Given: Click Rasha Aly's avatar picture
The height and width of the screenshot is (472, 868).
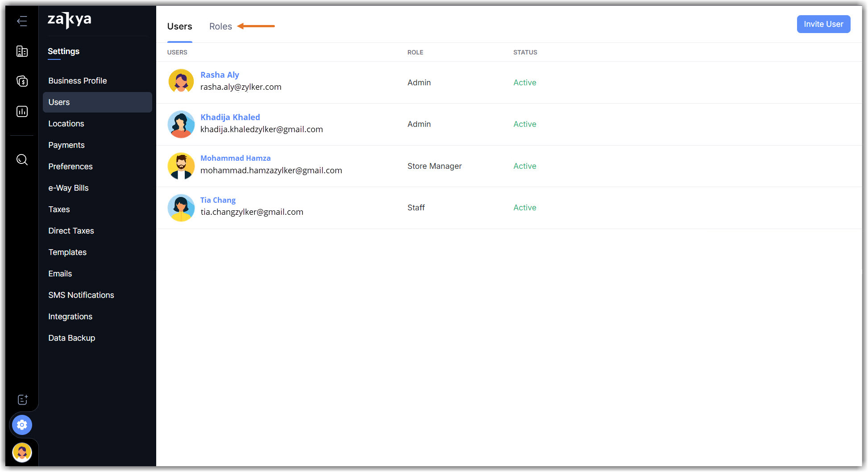Looking at the screenshot, I should pyautogui.click(x=181, y=81).
